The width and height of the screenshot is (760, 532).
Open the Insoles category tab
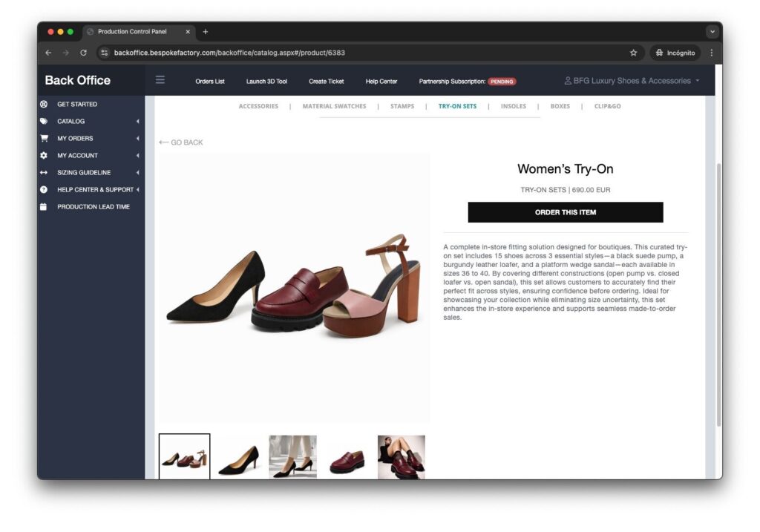pyautogui.click(x=513, y=106)
